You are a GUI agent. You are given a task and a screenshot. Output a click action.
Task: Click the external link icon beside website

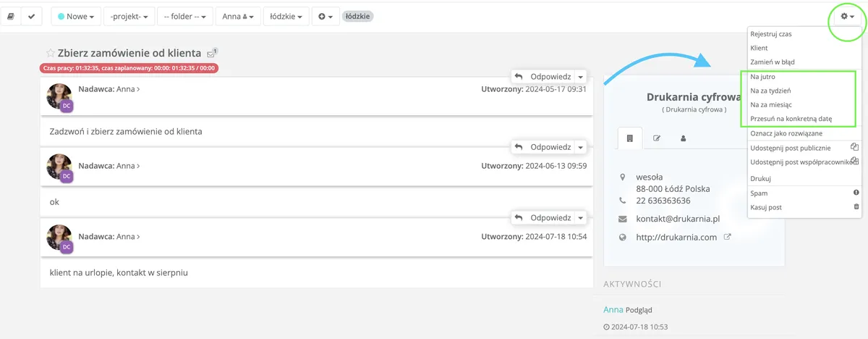728,237
